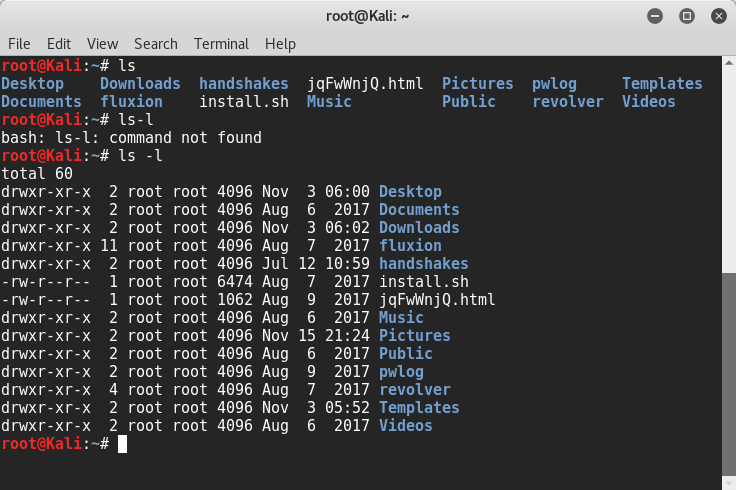Image resolution: width=736 pixels, height=490 pixels.
Task: Click pwlog in the first ls output
Action: [554, 84]
